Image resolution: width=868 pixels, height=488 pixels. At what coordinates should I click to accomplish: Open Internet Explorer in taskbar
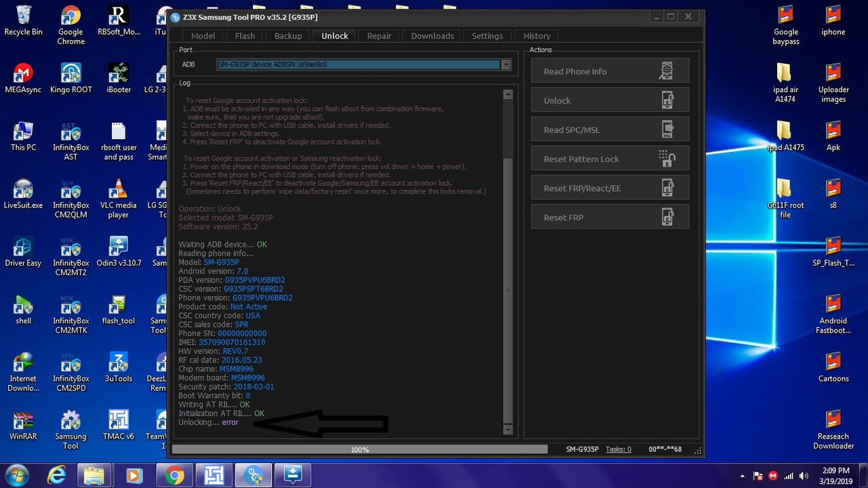[57, 476]
